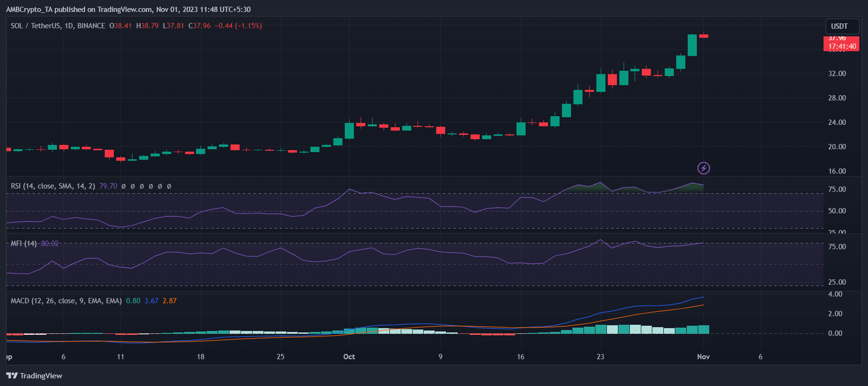Click the purple lightning event icon
Image resolution: width=868 pixels, height=386 pixels.
tap(703, 168)
